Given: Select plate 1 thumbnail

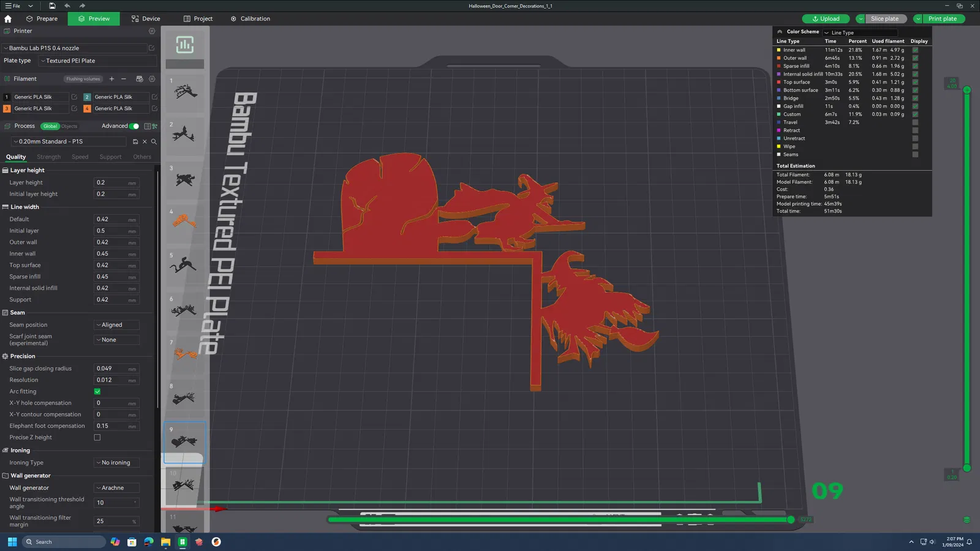Looking at the screenshot, I should click(x=185, y=92).
